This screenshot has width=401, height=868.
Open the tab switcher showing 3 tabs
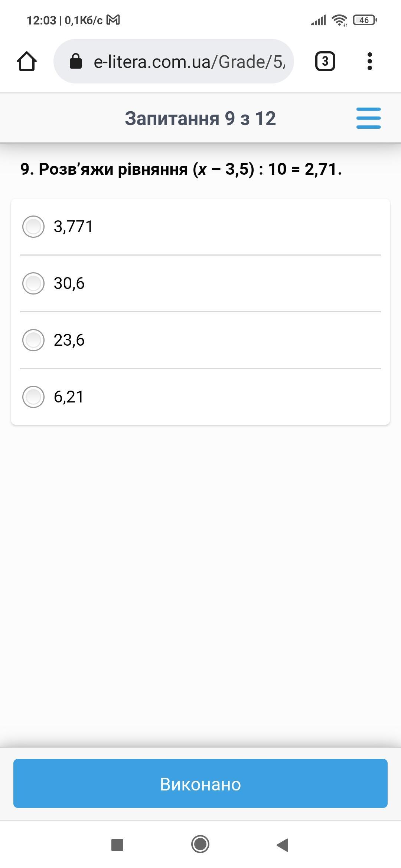[x=325, y=61]
